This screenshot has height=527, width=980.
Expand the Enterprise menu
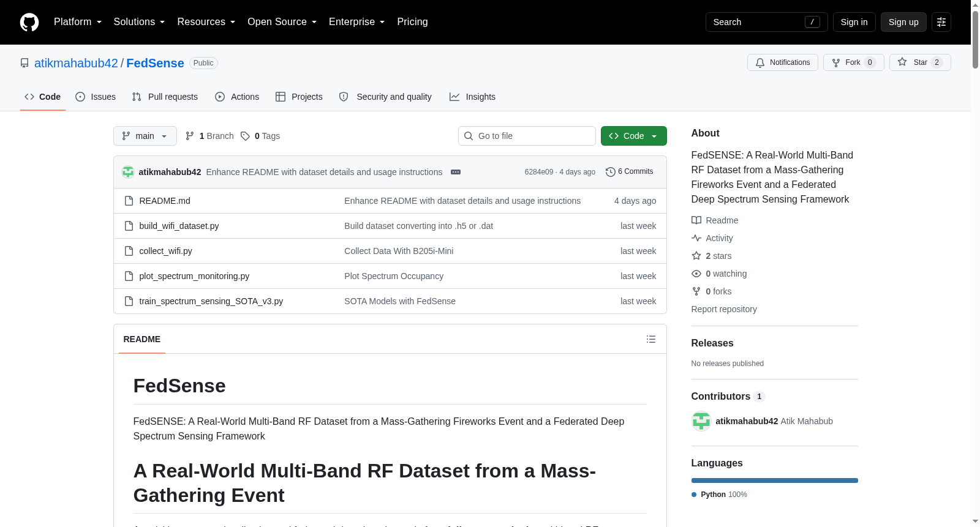(357, 22)
